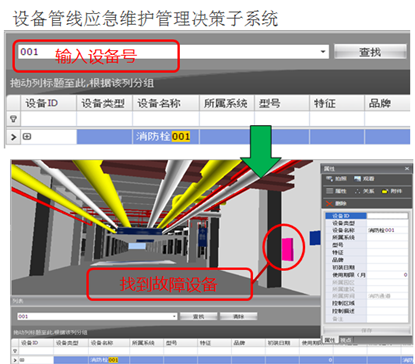Click the 设备名称 header in lower list grid
This screenshot has height=364, width=415.
tap(109, 343)
